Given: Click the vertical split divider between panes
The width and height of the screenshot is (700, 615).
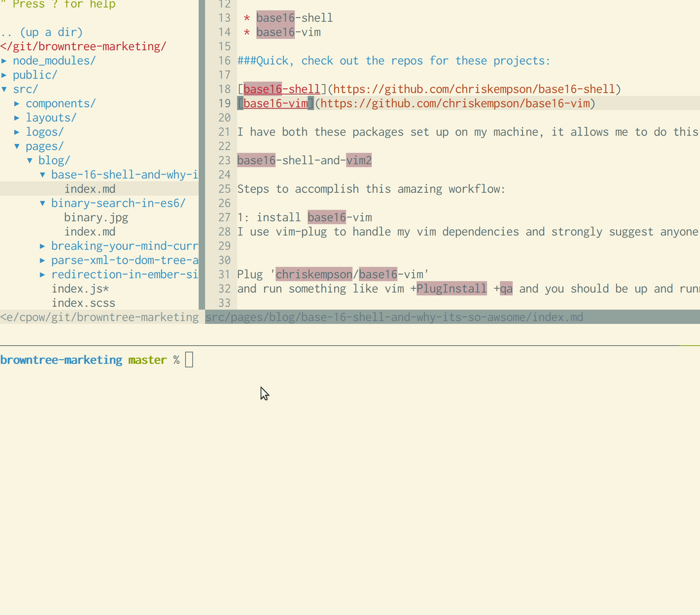Looking at the screenshot, I should (x=202, y=155).
